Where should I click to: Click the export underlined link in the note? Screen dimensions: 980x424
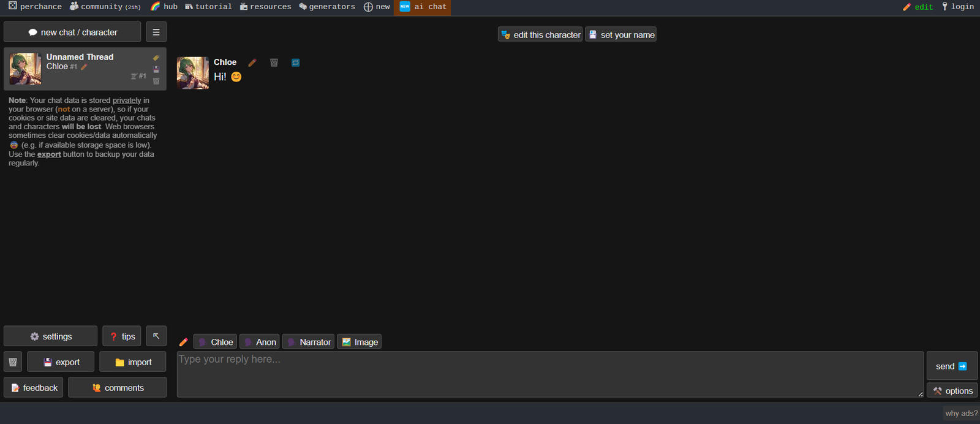49,154
